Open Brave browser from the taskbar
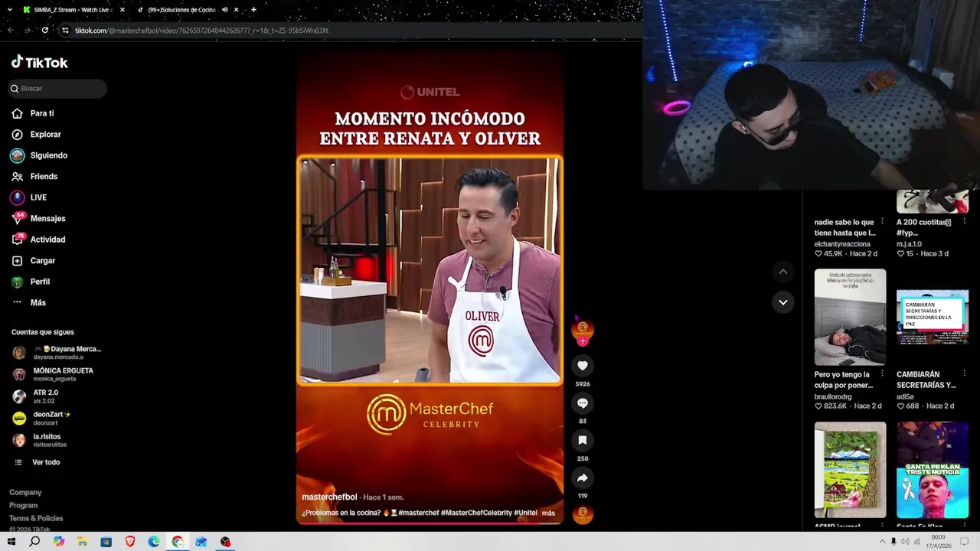The height and width of the screenshot is (551, 980). tap(130, 542)
